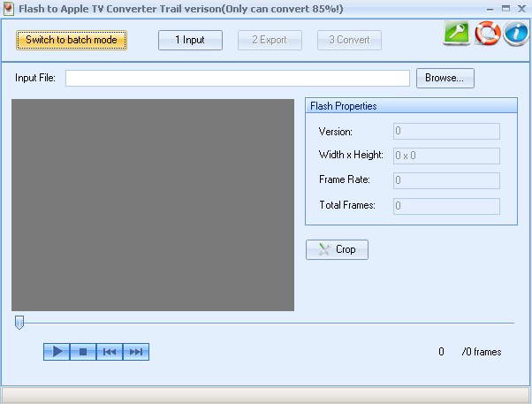Open registration via green key icon

pos(456,33)
